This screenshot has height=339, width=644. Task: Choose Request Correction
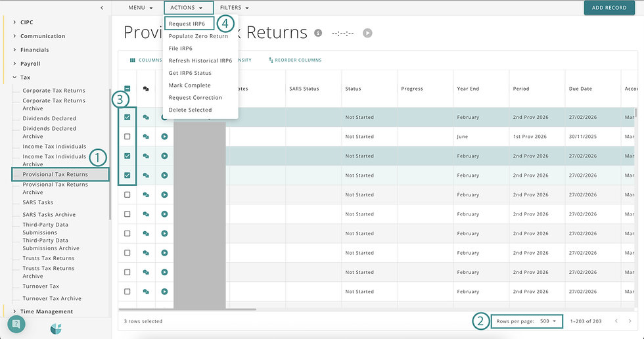pos(196,98)
